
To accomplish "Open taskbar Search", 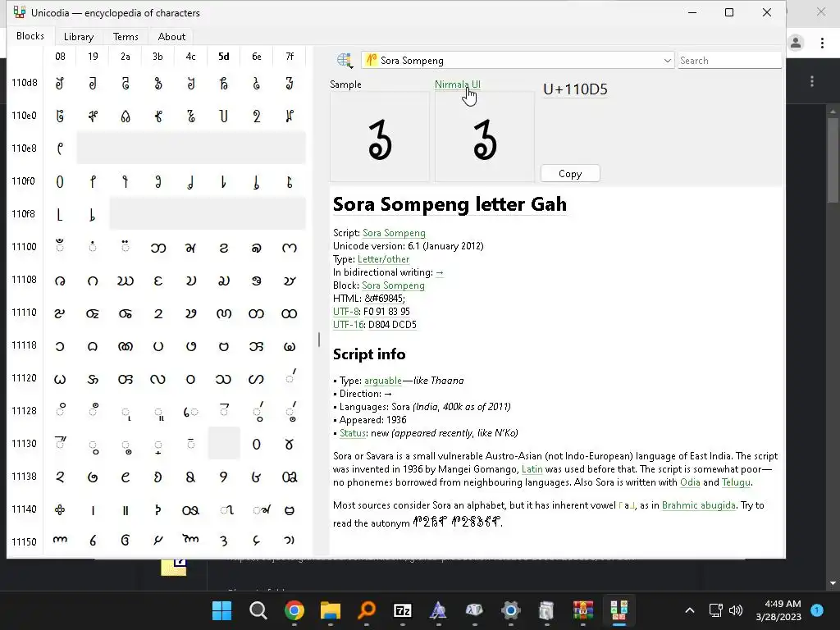I will pos(258,610).
